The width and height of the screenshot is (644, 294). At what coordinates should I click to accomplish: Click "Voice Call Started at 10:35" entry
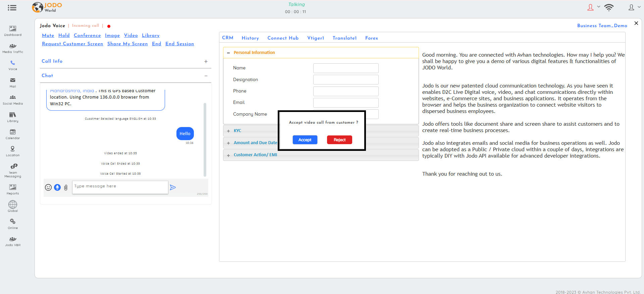pyautogui.click(x=120, y=174)
